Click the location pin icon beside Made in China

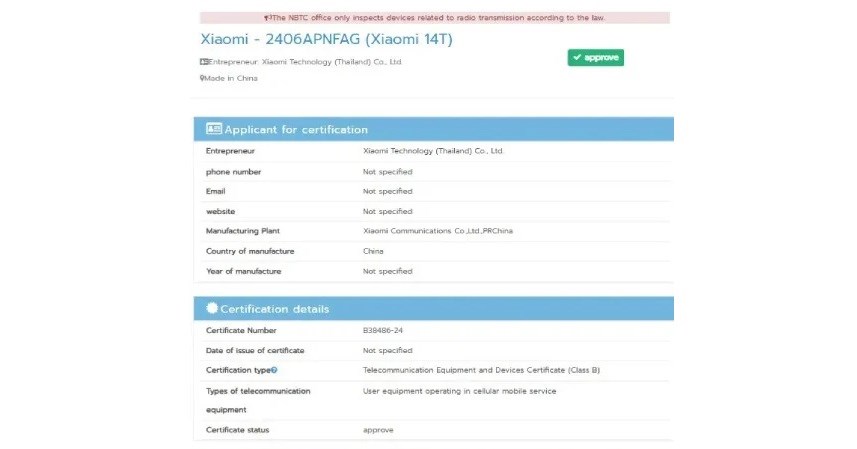(x=202, y=78)
